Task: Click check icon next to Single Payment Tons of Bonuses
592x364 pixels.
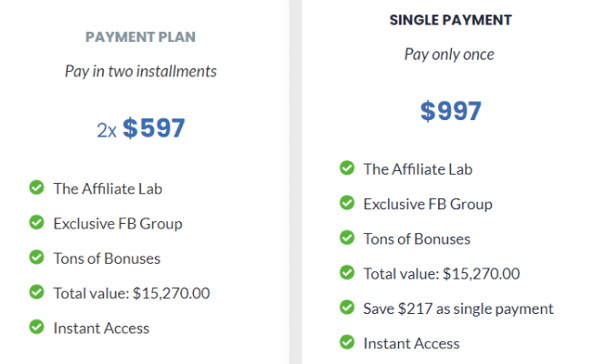Action: 347,238
